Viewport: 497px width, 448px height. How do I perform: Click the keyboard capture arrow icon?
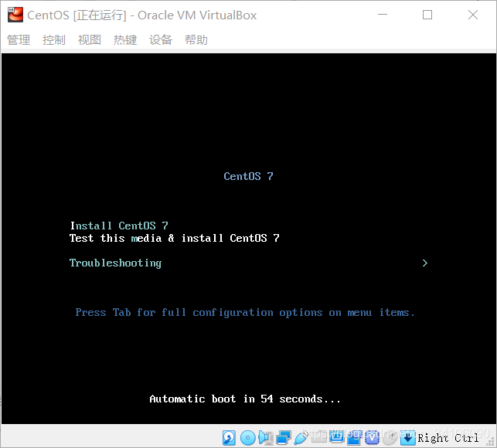point(408,438)
